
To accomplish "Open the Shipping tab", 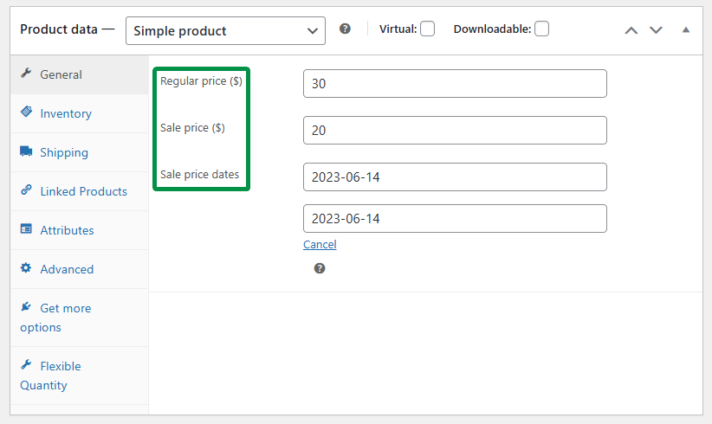I will tap(64, 152).
